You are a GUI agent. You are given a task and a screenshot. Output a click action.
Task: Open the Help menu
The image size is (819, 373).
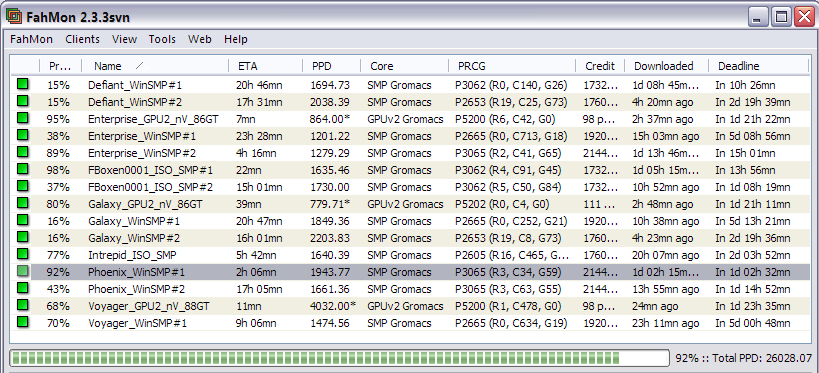[236, 39]
